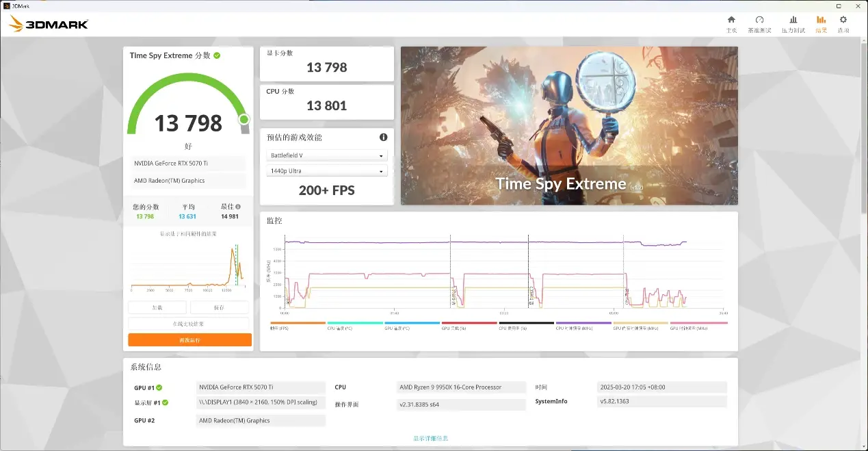
Task: Open the 基准测试 benchmarks tab
Action: [759, 24]
